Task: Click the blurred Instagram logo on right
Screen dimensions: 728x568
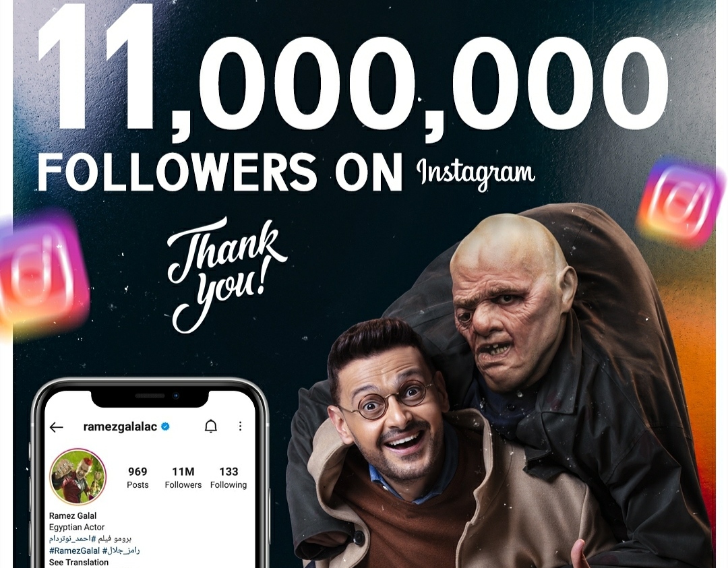Action: pos(681,201)
